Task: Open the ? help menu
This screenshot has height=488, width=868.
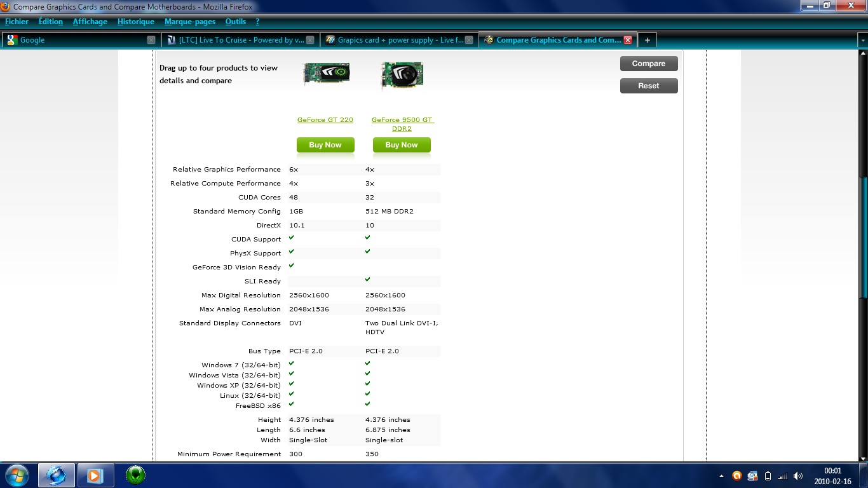Action: [x=257, y=22]
